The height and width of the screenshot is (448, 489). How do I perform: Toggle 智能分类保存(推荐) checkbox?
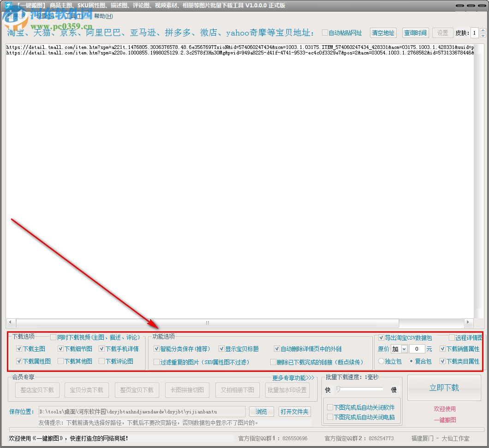coord(156,349)
